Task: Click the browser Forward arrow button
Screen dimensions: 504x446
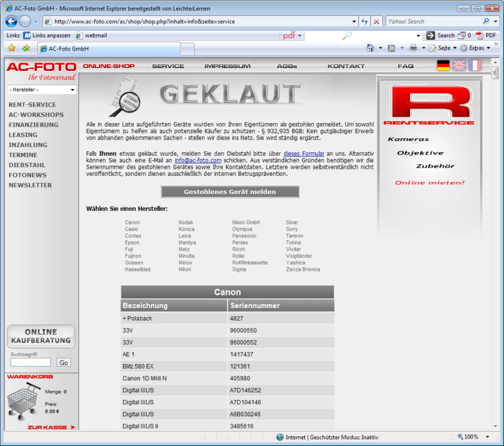Action: point(25,22)
